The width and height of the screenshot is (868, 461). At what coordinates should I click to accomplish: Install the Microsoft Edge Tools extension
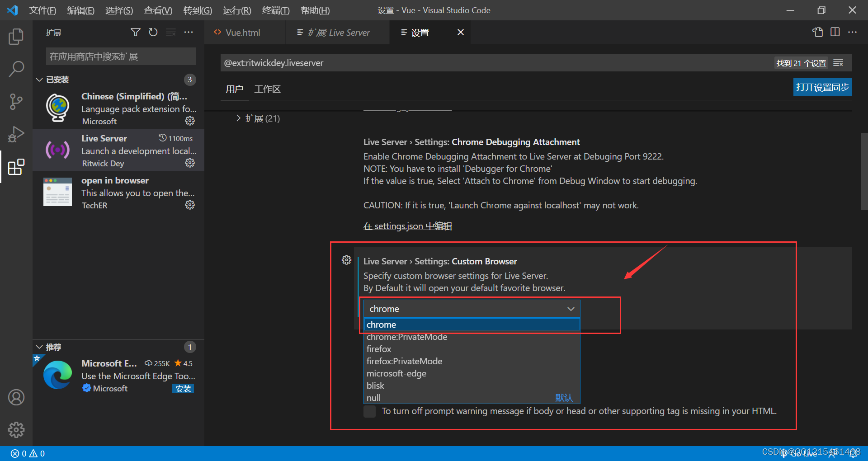tap(183, 389)
